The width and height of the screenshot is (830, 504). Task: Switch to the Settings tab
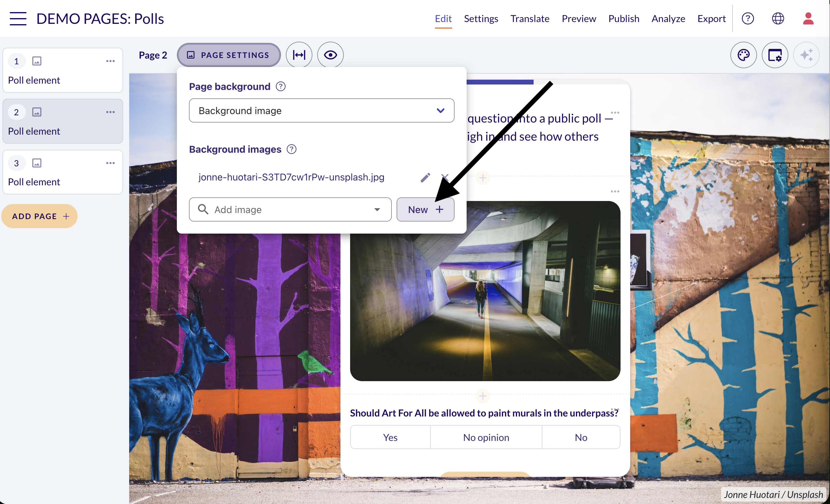pos(481,18)
